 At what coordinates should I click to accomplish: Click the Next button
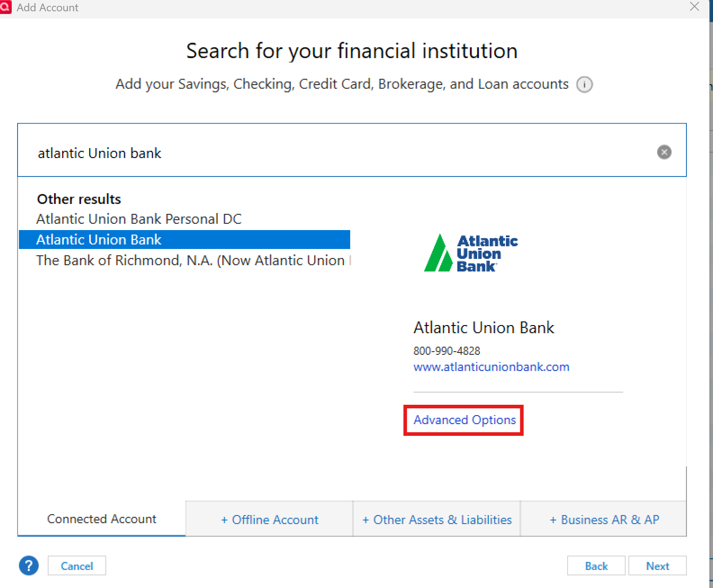(657, 565)
